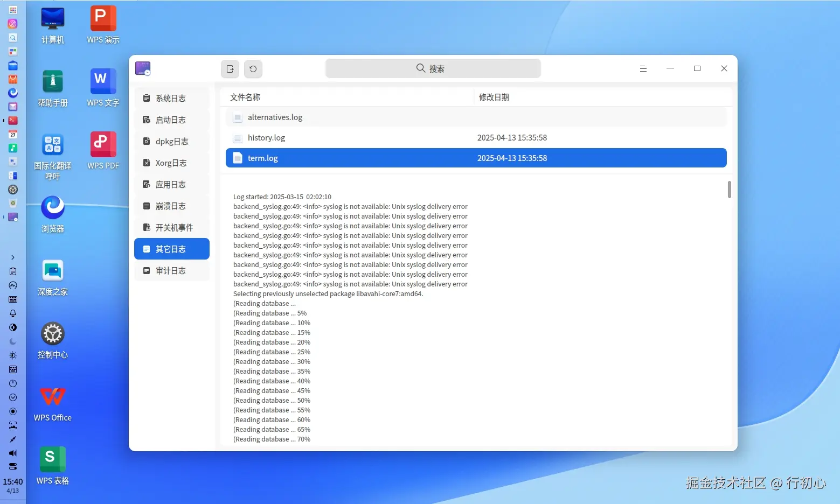Select 其它日志 in sidebar

[x=172, y=249]
